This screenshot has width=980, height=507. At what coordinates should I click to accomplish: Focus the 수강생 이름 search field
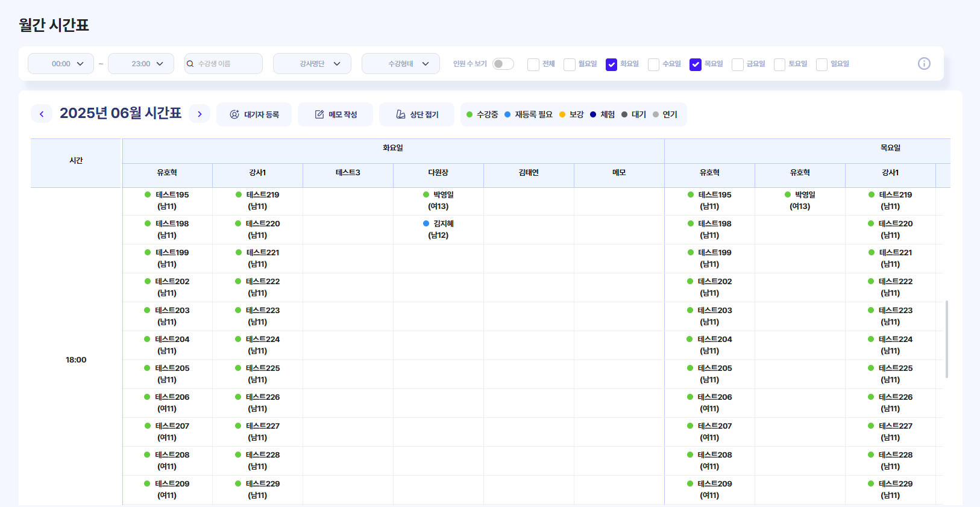click(224, 64)
